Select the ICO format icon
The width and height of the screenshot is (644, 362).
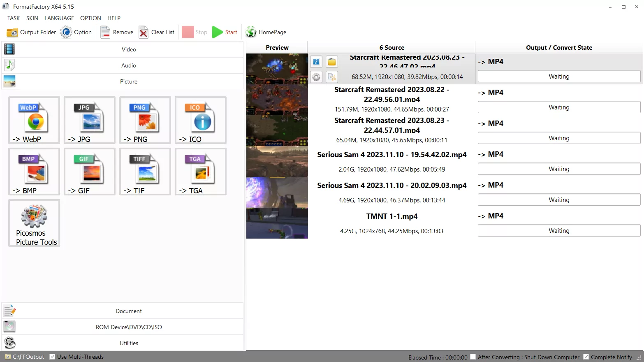coord(201,120)
